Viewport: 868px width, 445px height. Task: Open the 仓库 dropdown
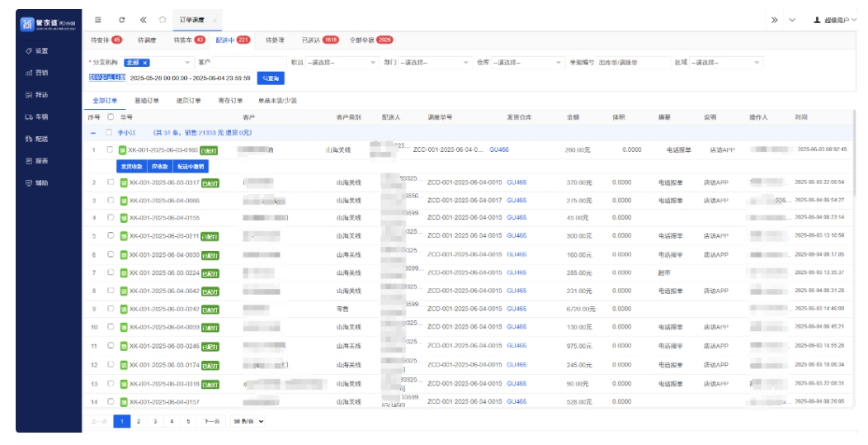pyautogui.click(x=527, y=63)
